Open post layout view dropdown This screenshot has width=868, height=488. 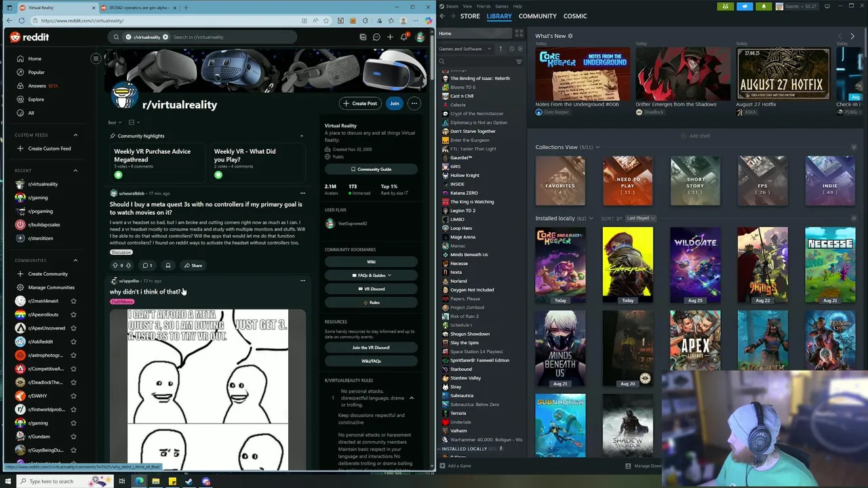pyautogui.click(x=134, y=123)
